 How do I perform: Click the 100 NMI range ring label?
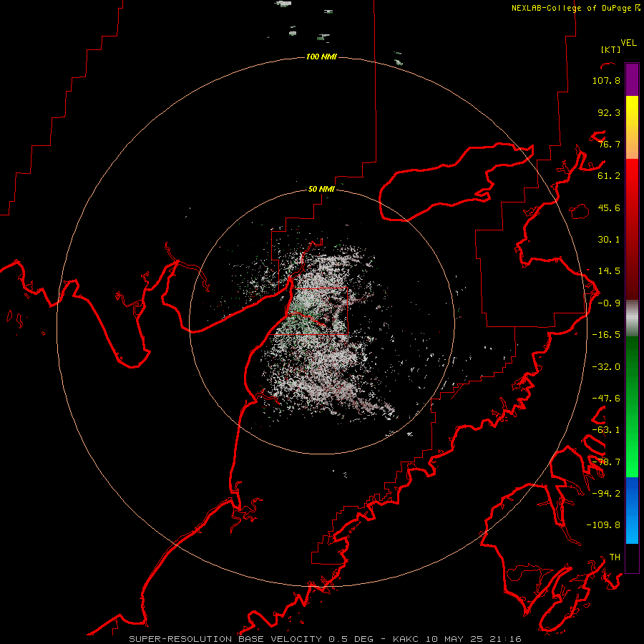[321, 57]
